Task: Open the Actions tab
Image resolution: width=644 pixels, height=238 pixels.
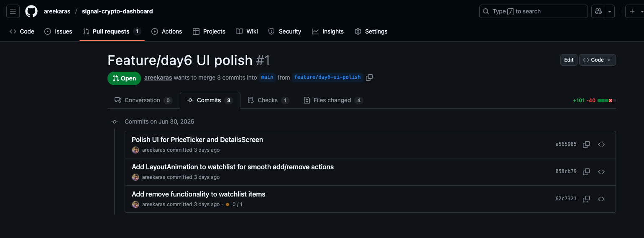Action: tap(166, 31)
